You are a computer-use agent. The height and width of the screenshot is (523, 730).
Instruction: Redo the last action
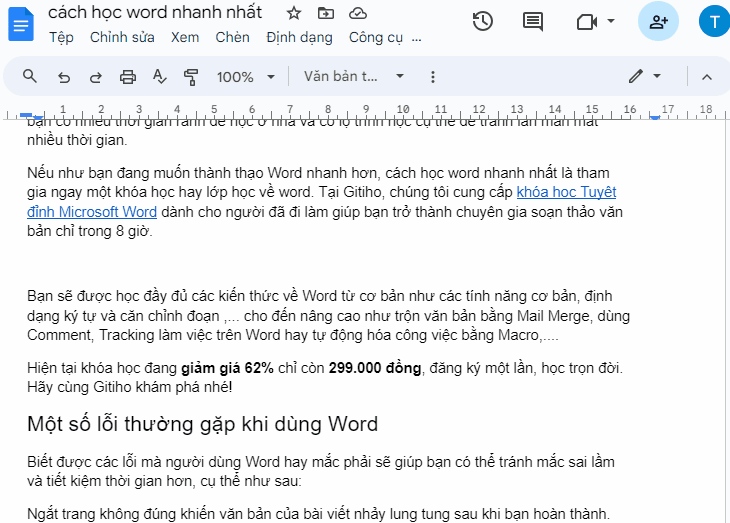pos(95,77)
